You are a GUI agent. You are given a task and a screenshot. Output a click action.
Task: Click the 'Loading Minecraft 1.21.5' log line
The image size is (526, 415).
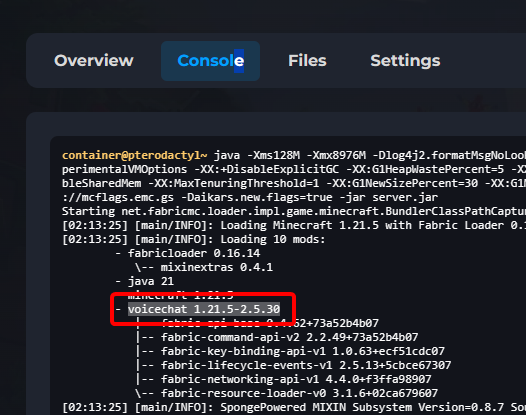click(x=294, y=225)
